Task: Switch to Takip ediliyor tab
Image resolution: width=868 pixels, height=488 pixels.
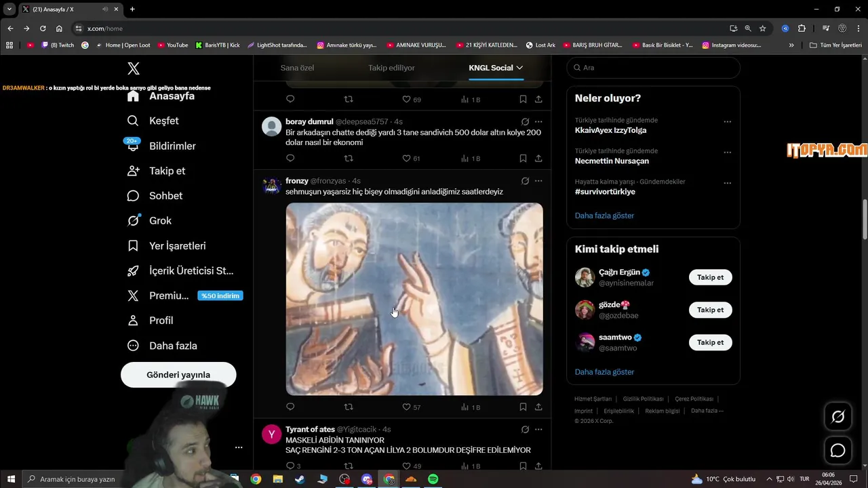Action: (391, 68)
